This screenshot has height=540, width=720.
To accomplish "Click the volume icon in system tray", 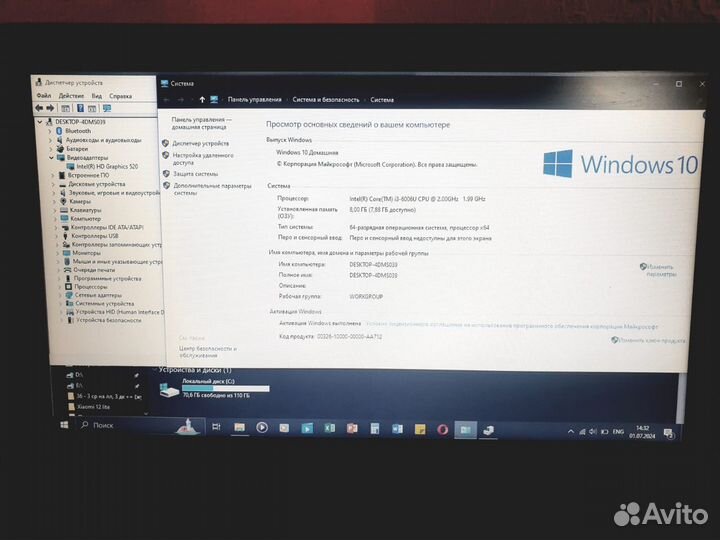I will click(593, 432).
